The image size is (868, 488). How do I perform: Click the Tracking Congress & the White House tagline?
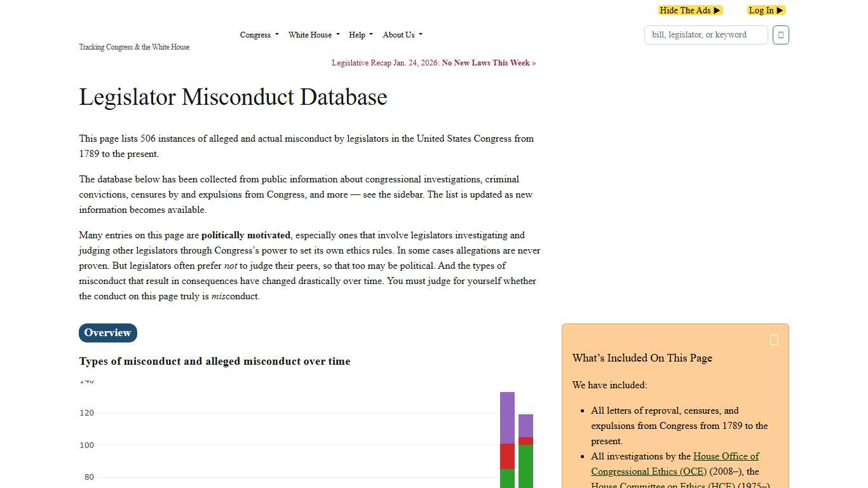[x=133, y=46]
